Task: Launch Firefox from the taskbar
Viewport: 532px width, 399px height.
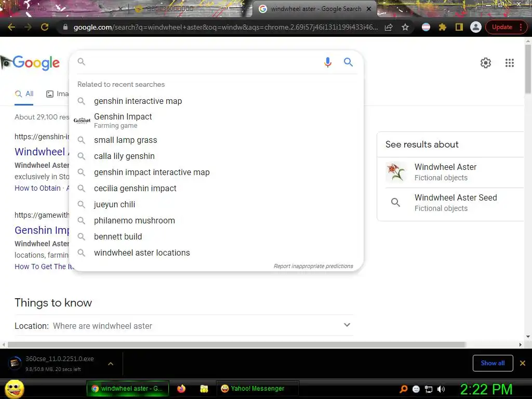Action: [181, 389]
